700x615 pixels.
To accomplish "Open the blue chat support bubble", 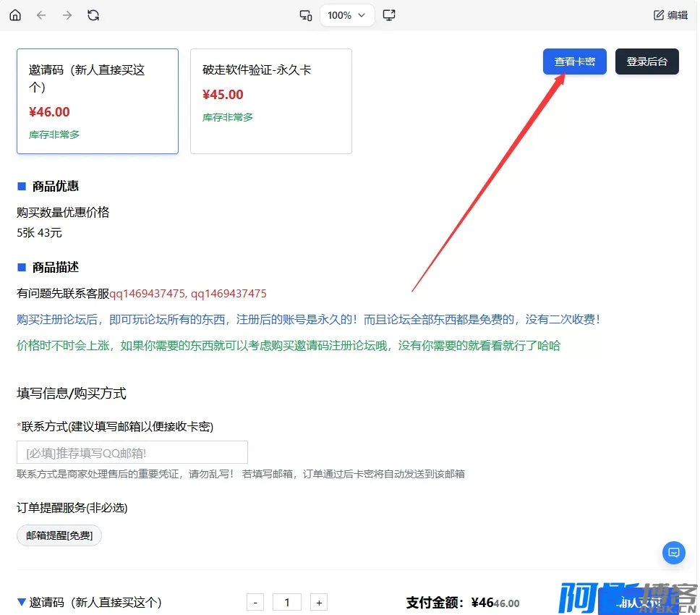I will [674, 553].
